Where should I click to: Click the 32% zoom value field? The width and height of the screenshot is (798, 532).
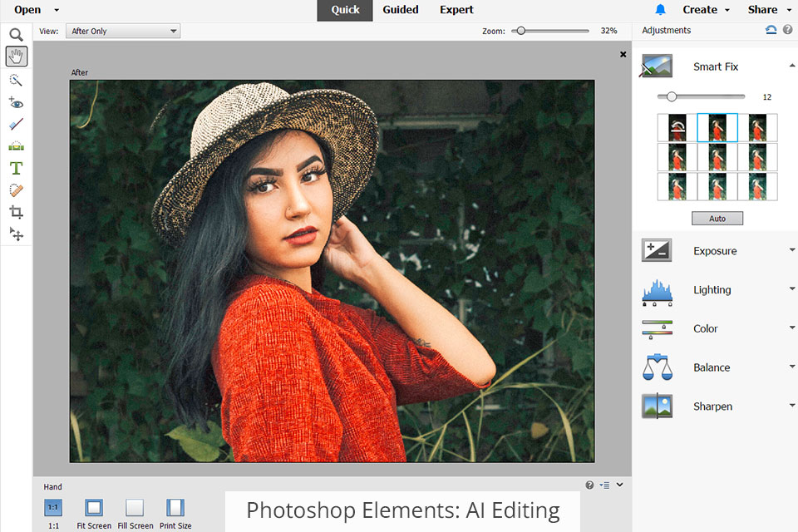(608, 31)
